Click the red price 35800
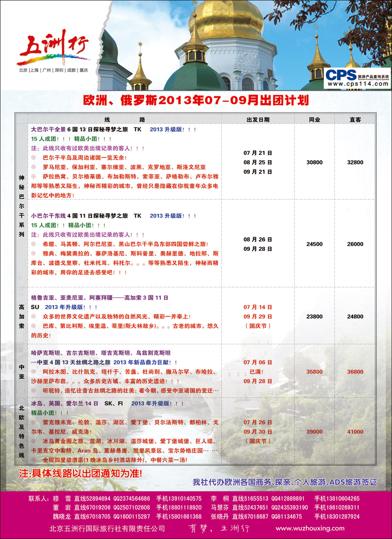The width and height of the screenshot is (392, 539). (314, 371)
